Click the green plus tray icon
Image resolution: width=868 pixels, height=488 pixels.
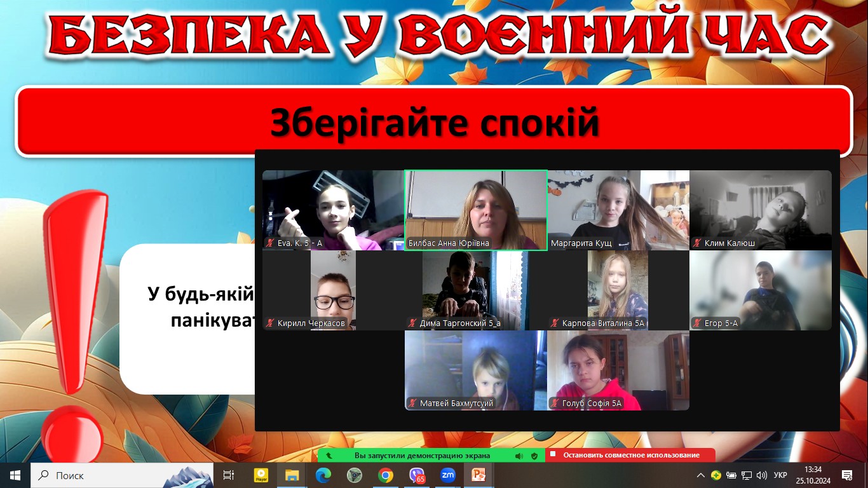[x=716, y=475]
